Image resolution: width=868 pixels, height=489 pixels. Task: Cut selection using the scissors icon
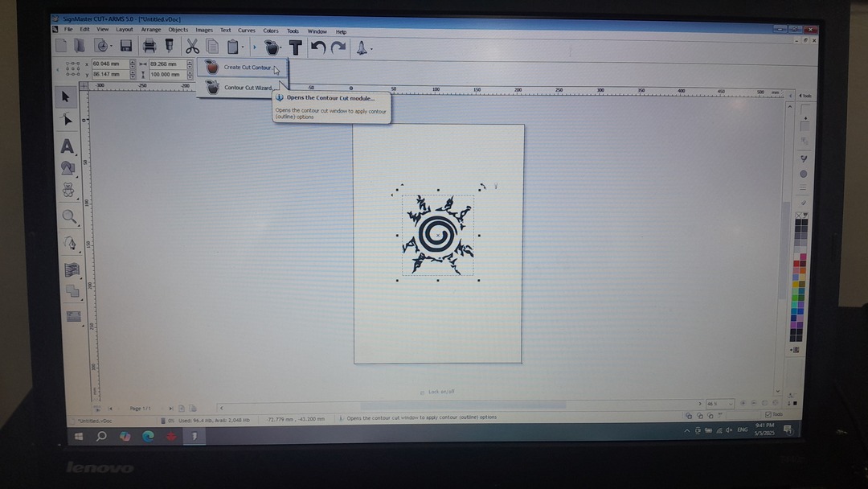pos(191,47)
